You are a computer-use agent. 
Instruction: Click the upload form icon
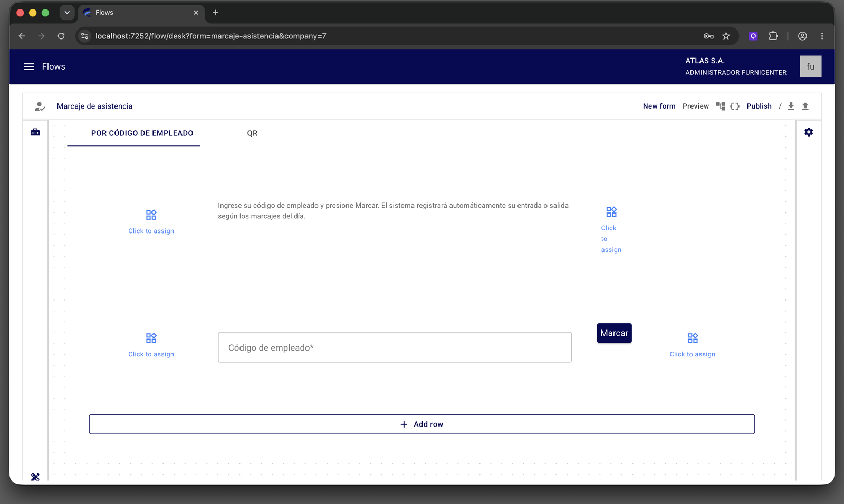(805, 106)
